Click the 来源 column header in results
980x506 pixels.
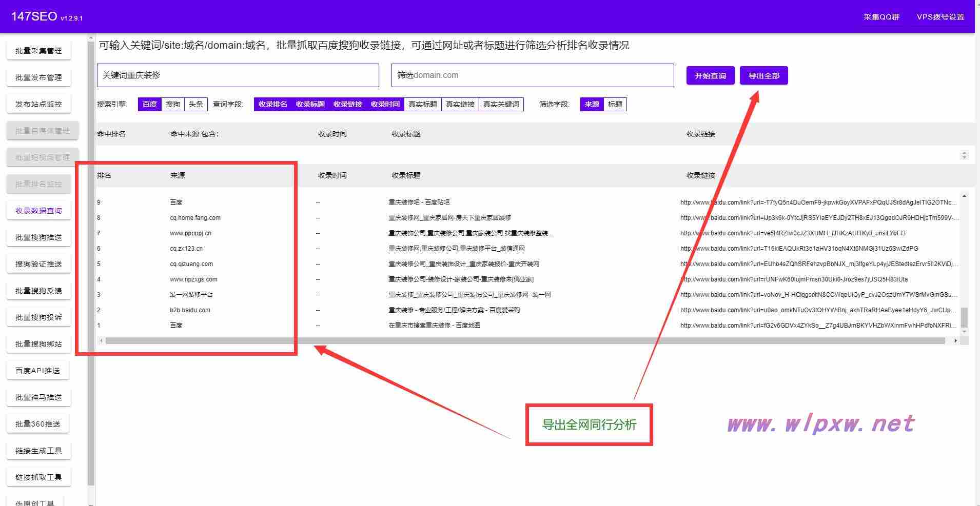(178, 175)
